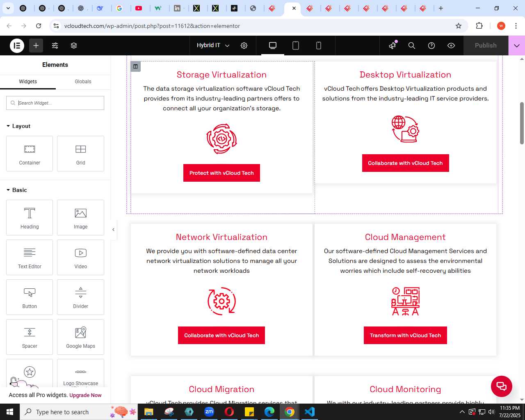This screenshot has height=420, width=525.
Task: Open the Structure layers icon
Action: 74,46
